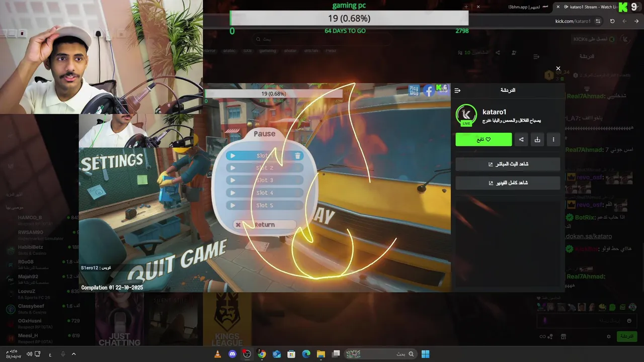Click the clip's 19 (0.68%) progress bar
The height and width of the screenshot is (362, 644).
click(x=274, y=94)
